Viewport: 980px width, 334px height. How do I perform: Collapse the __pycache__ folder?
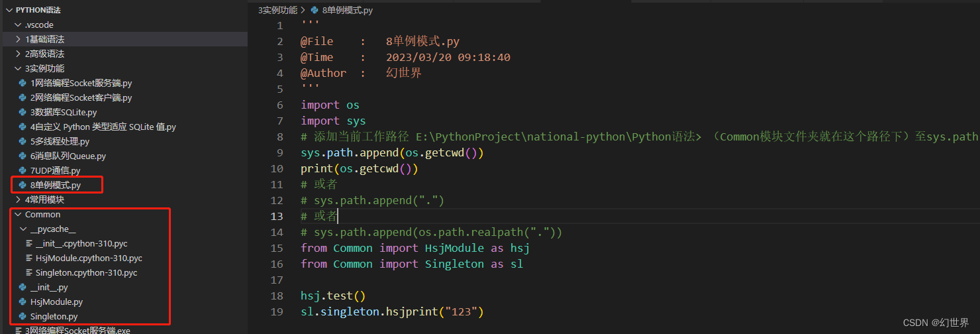tap(23, 229)
